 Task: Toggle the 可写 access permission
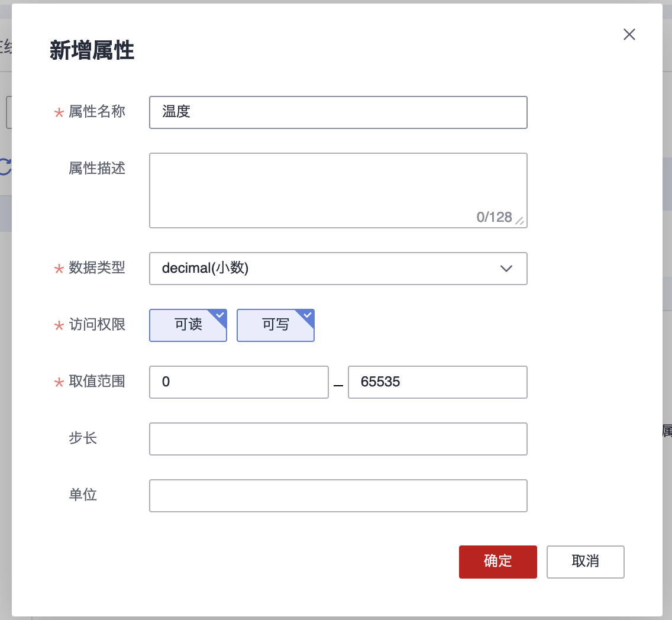pyautogui.click(x=276, y=325)
